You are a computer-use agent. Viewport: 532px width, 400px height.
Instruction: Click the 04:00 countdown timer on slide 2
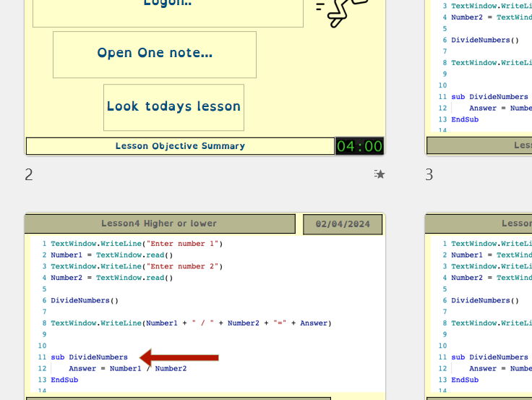pos(360,146)
